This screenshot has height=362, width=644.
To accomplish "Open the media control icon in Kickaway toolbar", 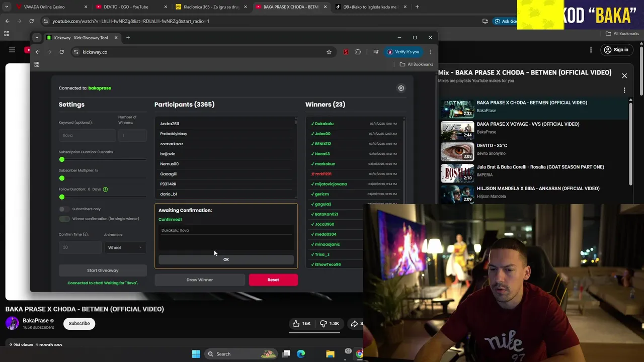I will click(376, 52).
